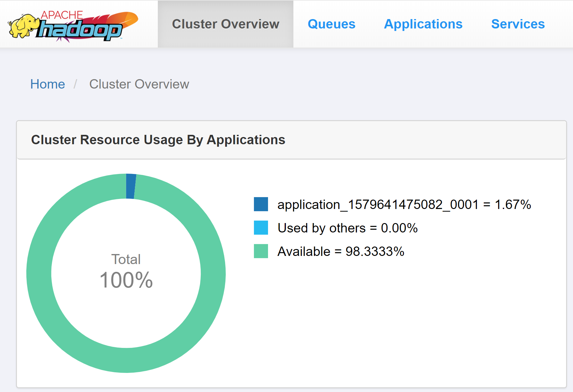Select the Used by others = 0.00% label

(348, 228)
